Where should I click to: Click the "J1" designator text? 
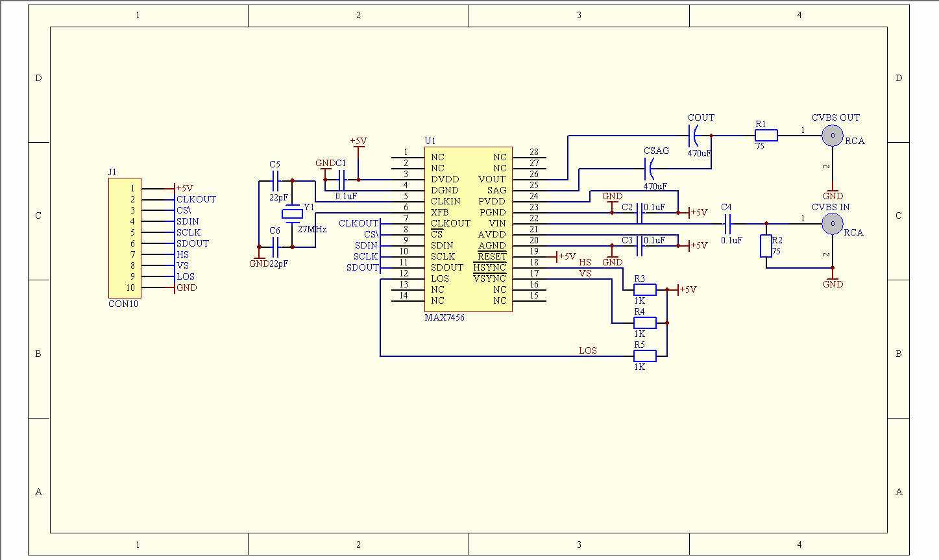112,172
